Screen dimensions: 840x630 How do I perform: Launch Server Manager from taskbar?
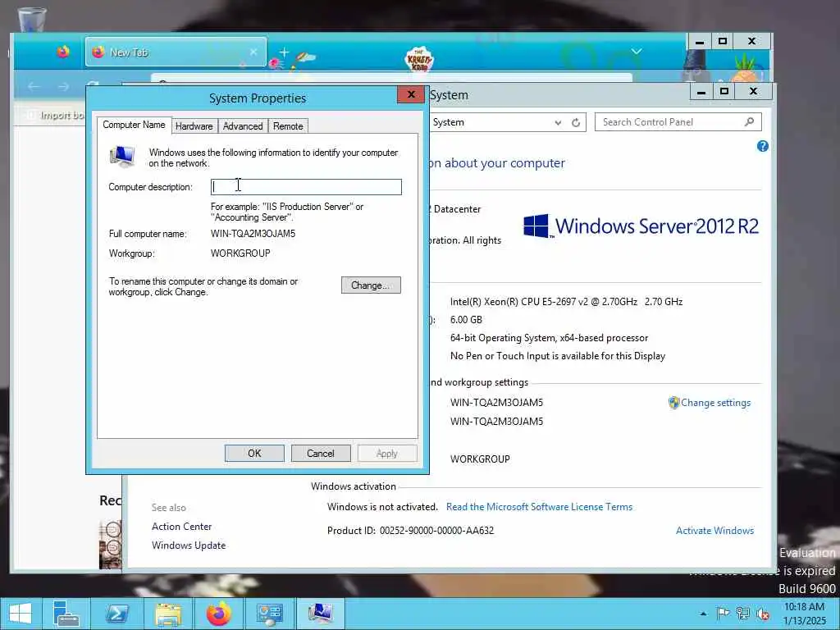(x=66, y=614)
